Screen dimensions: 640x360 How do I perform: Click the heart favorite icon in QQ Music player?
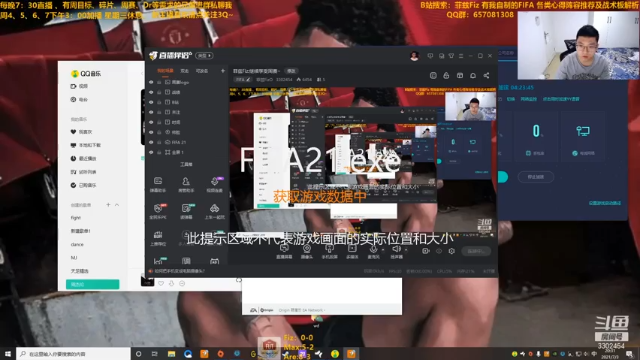click(161, 283)
